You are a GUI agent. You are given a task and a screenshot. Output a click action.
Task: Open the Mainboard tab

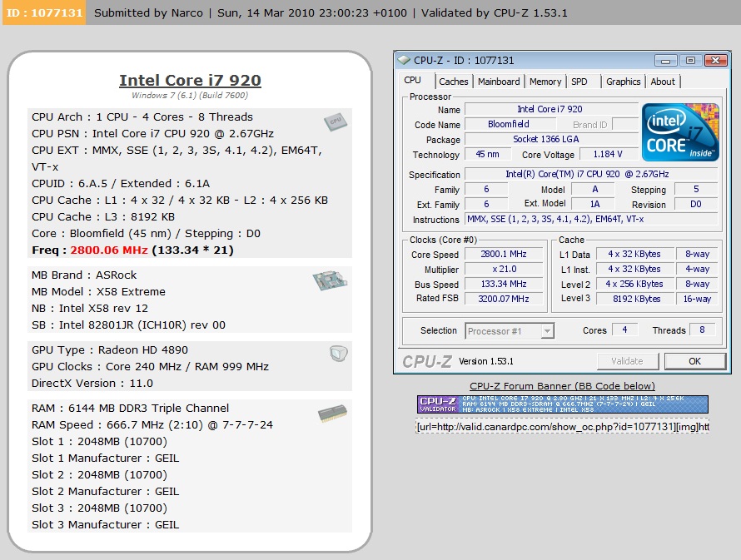pyautogui.click(x=499, y=82)
